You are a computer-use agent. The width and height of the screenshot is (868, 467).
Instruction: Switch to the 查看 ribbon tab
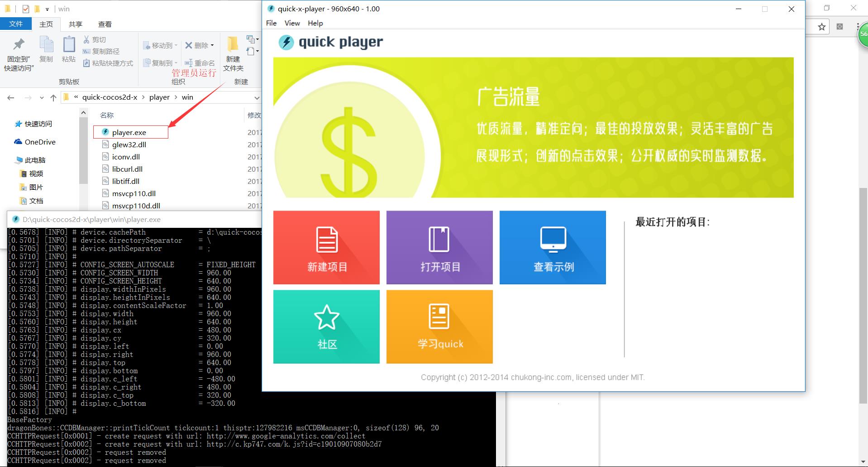[x=105, y=24]
